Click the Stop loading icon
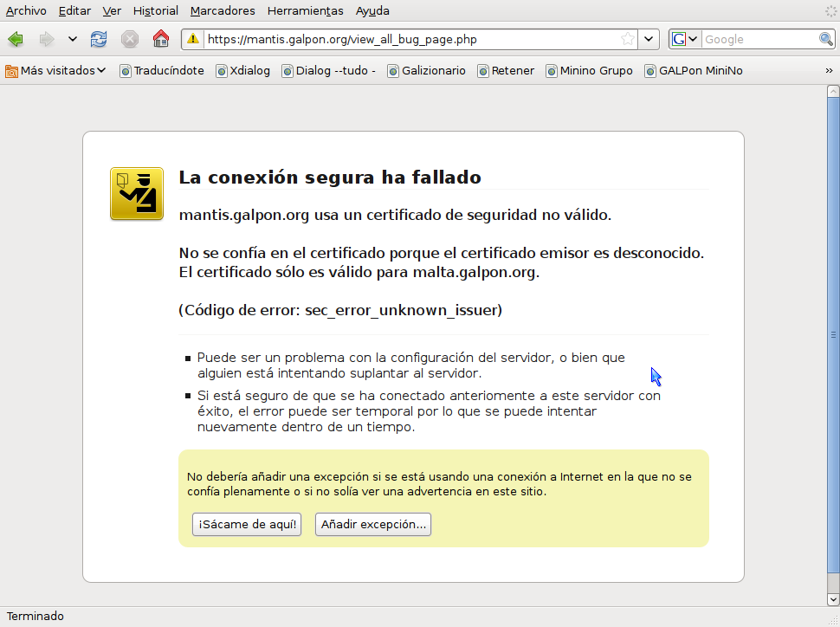The height and width of the screenshot is (627, 840). 130,39
